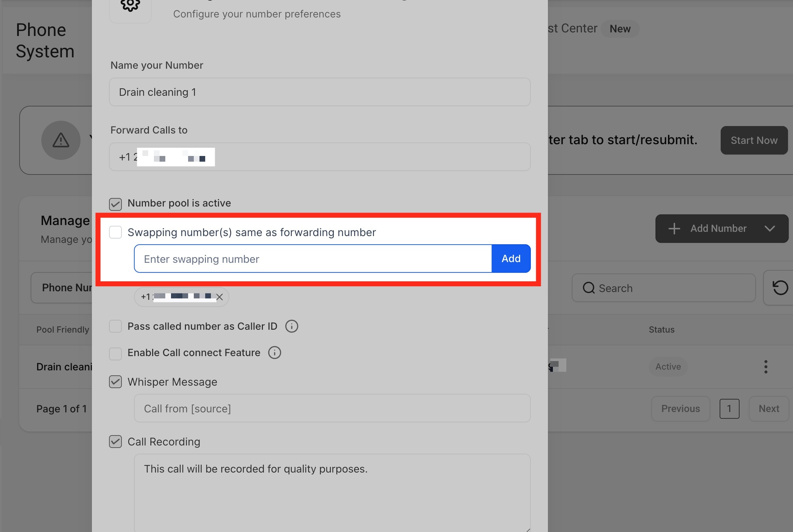Toggle the Whisper Message checkbox

(115, 382)
